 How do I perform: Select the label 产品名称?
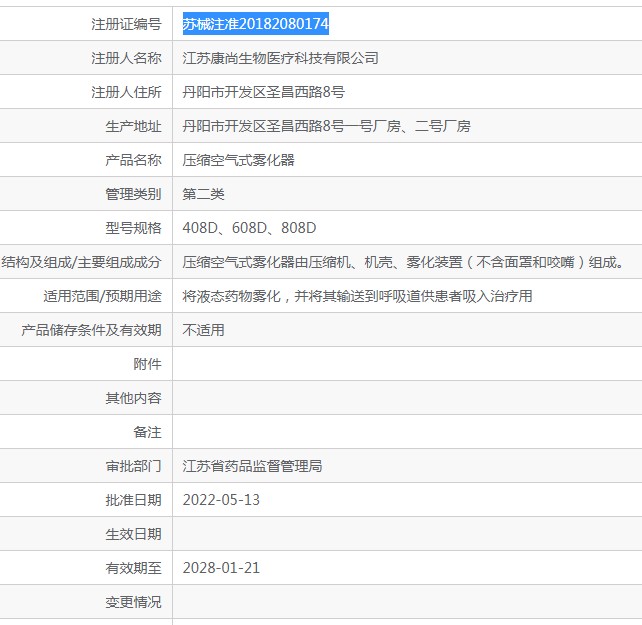click(133, 160)
